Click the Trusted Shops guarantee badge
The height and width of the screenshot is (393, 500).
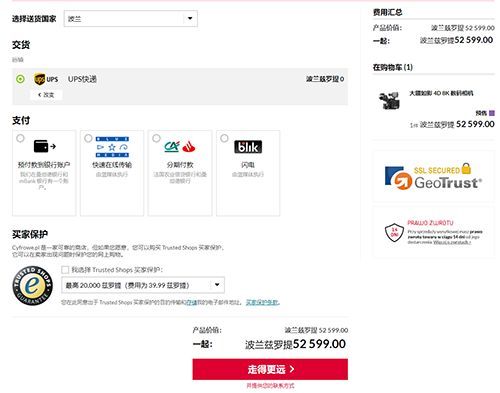pyautogui.click(x=33, y=285)
